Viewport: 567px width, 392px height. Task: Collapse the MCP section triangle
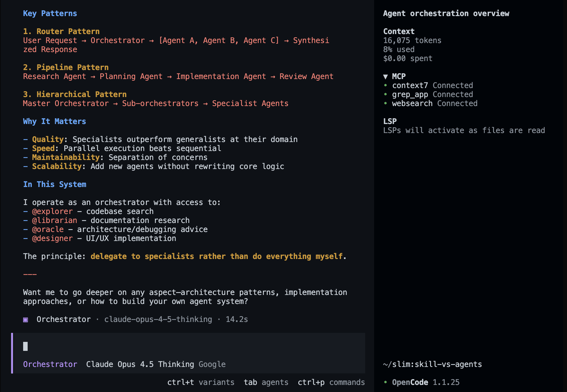point(385,76)
